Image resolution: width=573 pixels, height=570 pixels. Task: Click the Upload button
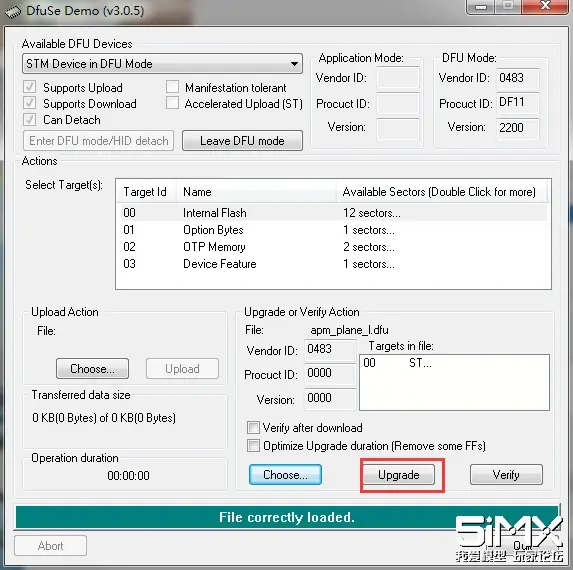(x=182, y=369)
